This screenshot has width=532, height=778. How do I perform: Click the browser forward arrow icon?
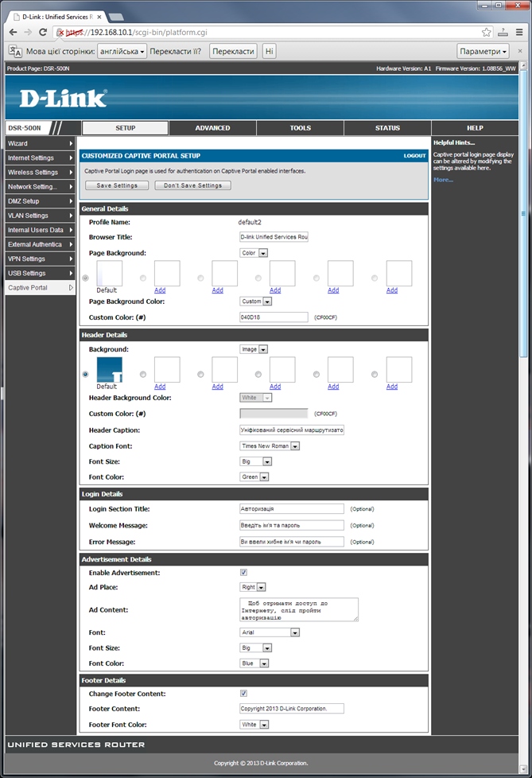tap(29, 32)
